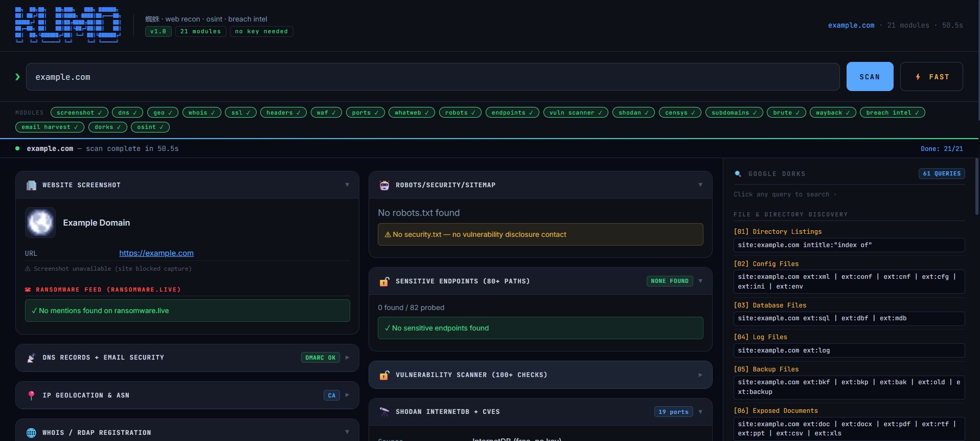The height and width of the screenshot is (441, 980).
Task: Collapse the Website Screenshot panel arrow
Action: coord(347,185)
